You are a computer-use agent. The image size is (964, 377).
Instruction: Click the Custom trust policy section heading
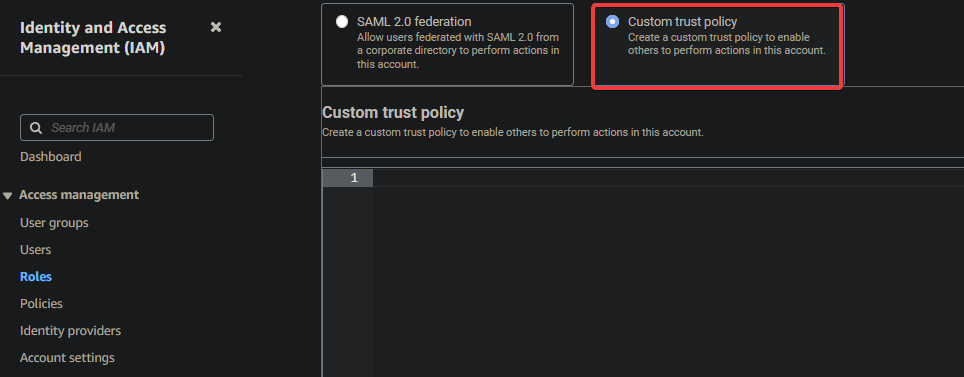pyautogui.click(x=393, y=113)
